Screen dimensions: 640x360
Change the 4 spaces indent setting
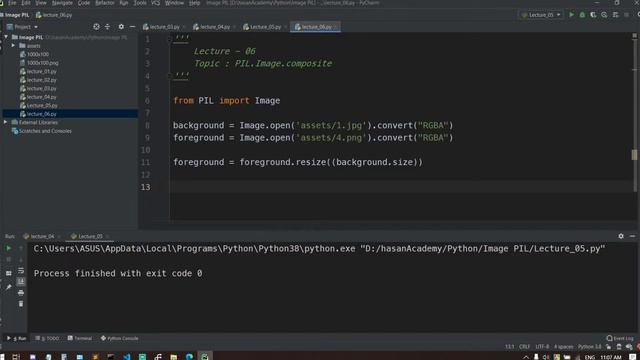(563, 347)
